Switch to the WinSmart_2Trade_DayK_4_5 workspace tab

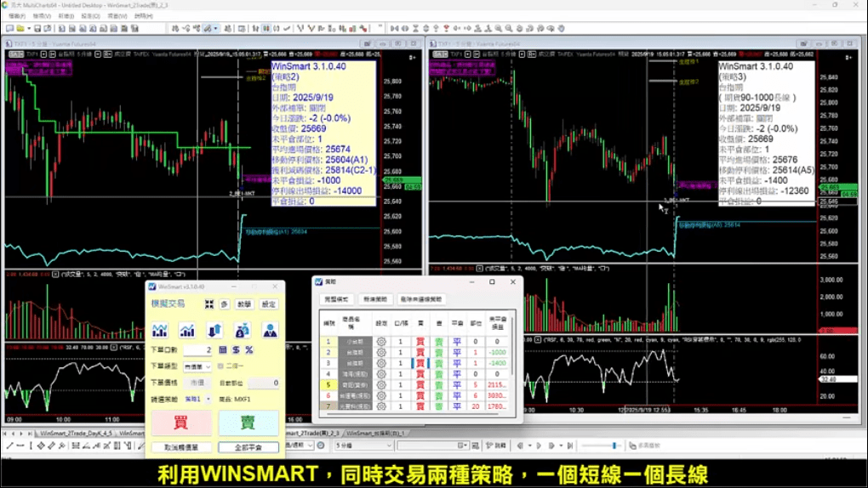point(77,433)
